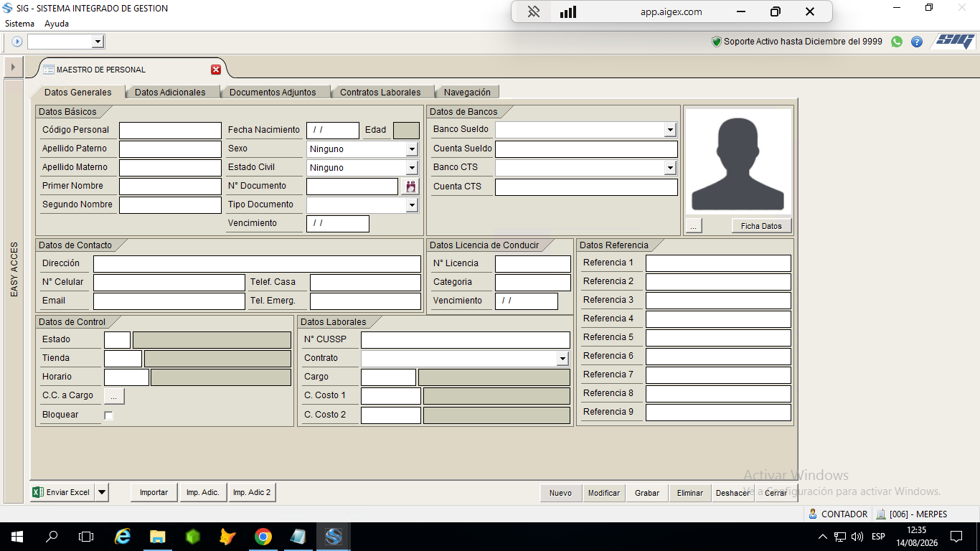Image resolution: width=980 pixels, height=551 pixels.
Task: Open the Windows Start menu
Action: point(17,537)
